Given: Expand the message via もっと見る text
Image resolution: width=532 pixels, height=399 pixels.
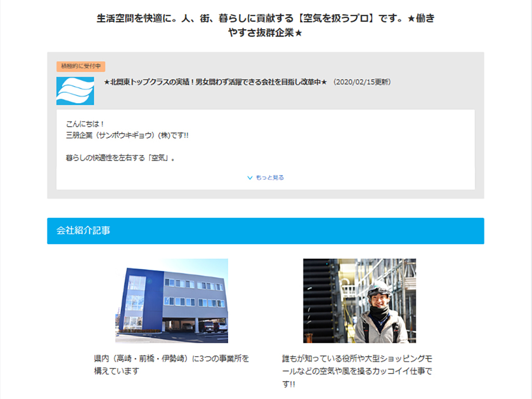Looking at the screenshot, I should (x=270, y=178).
